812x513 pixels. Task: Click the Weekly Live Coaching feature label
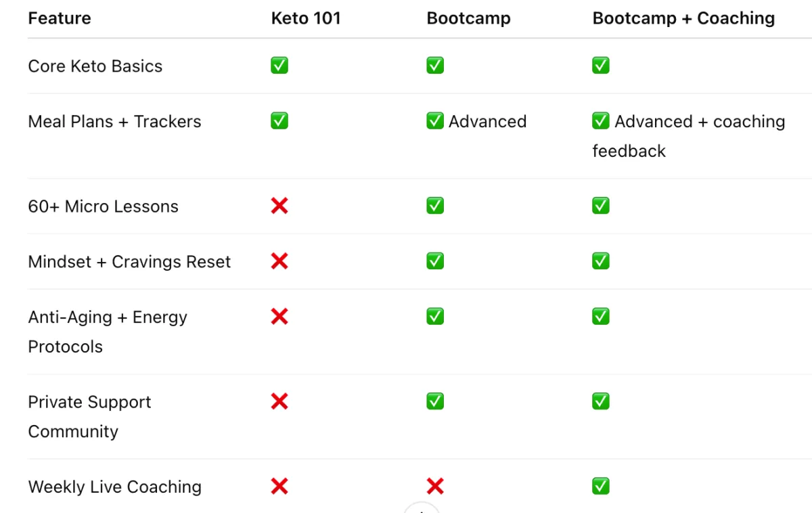coord(115,487)
